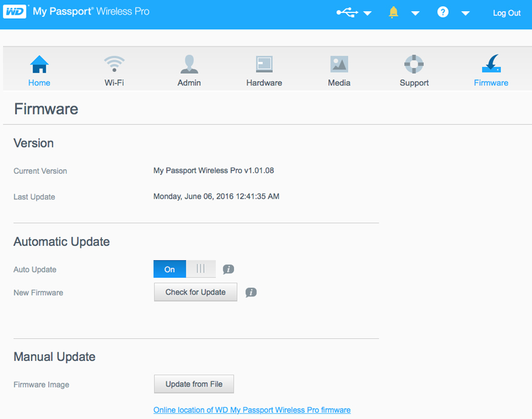
Task: Click the New Firmware label
Action: point(38,293)
